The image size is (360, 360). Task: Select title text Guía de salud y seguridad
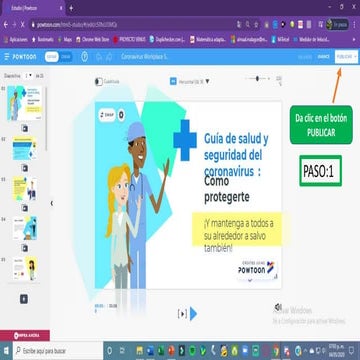236,155
